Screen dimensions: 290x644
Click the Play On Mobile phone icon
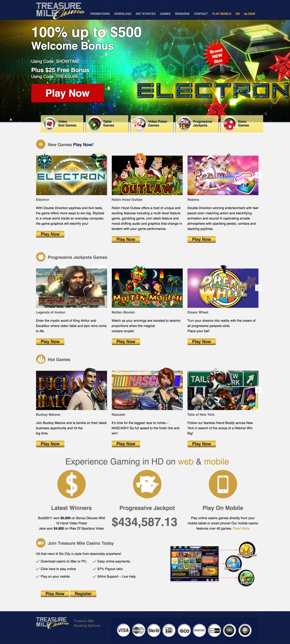tap(223, 484)
